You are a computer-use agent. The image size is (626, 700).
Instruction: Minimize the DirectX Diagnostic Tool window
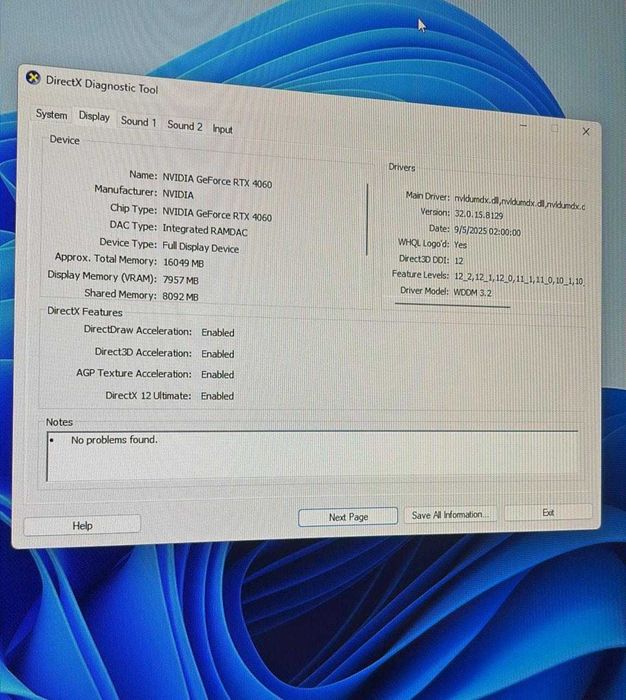pyautogui.click(x=523, y=126)
